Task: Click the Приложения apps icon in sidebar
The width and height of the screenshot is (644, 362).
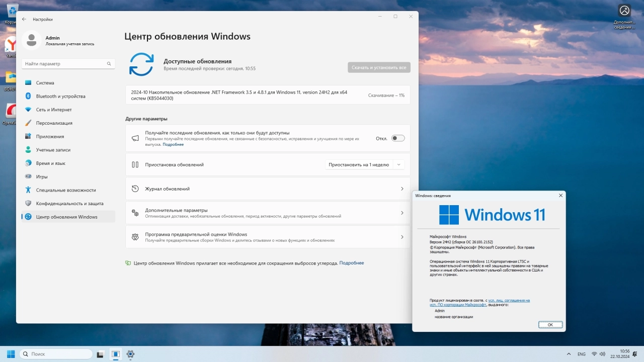Action: pos(28,136)
